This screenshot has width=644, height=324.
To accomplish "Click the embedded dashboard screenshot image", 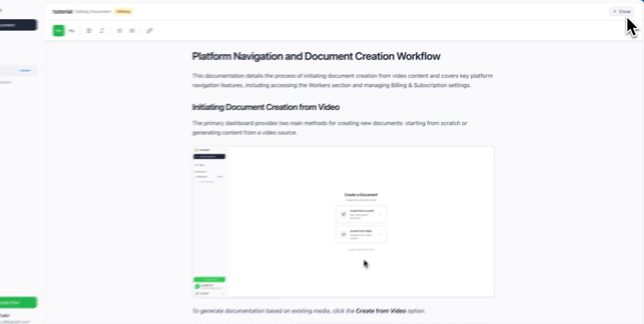I will click(343, 221).
